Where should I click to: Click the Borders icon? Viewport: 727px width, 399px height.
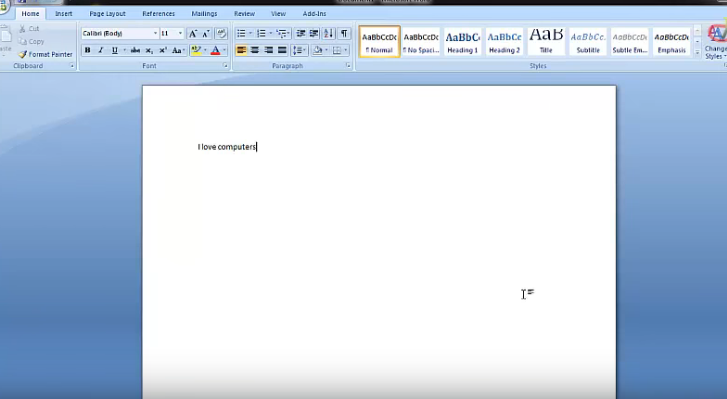[x=337, y=50]
